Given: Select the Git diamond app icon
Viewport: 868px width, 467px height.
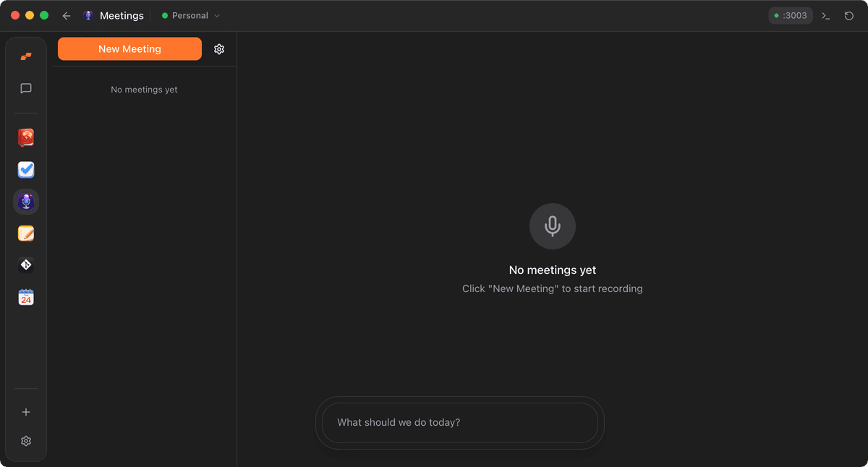Looking at the screenshot, I should click(25, 265).
